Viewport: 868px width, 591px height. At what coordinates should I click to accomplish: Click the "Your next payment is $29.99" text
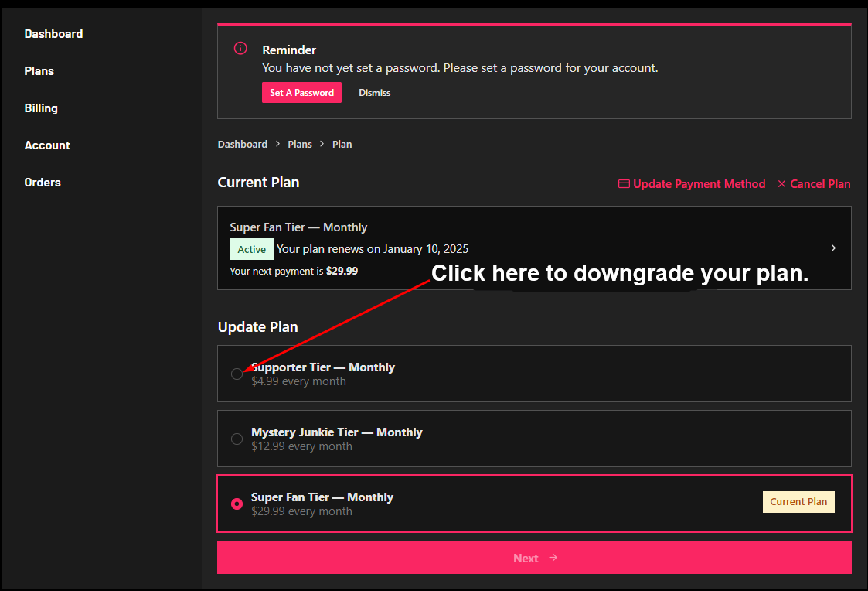point(294,271)
